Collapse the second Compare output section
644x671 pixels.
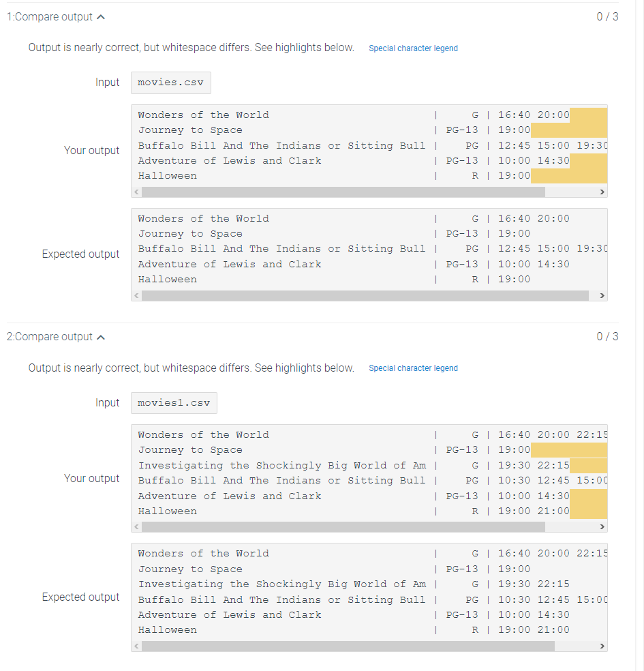[101, 336]
